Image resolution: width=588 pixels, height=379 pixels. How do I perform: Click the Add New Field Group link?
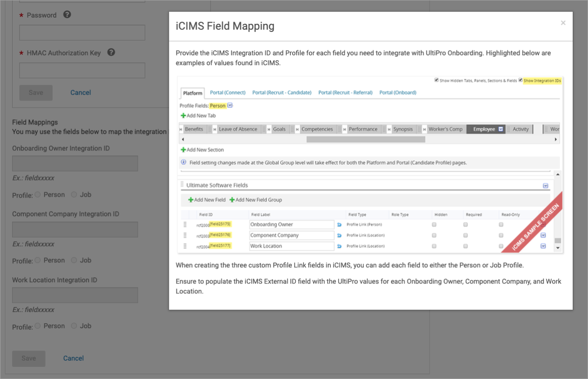pos(258,200)
